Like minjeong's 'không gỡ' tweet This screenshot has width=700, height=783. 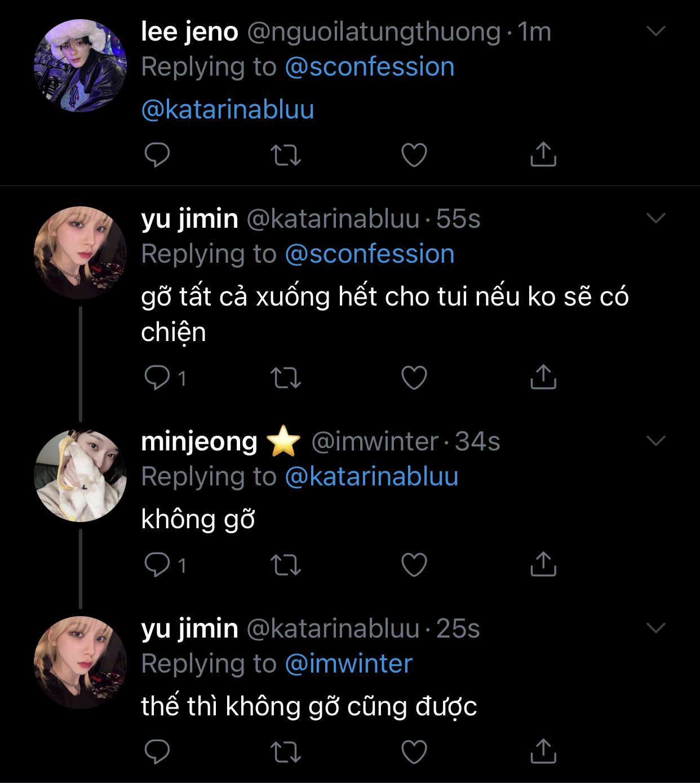click(414, 565)
